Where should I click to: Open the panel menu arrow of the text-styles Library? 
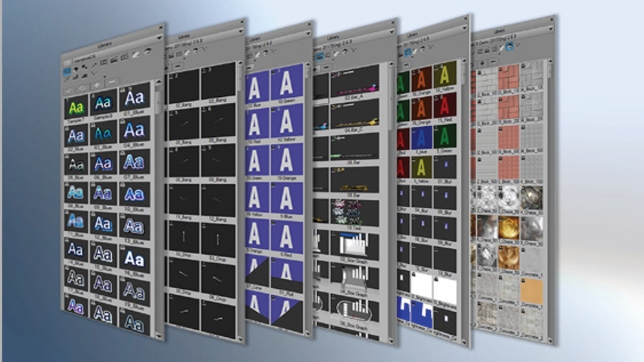click(160, 38)
